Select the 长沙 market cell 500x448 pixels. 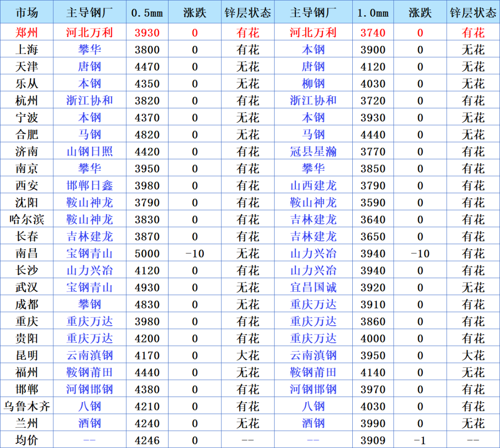27,270
